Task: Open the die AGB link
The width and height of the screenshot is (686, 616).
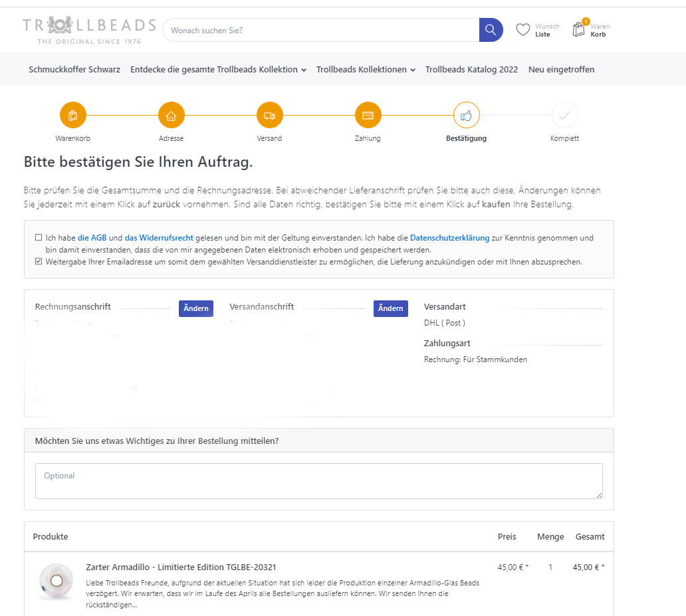Action: [92, 238]
